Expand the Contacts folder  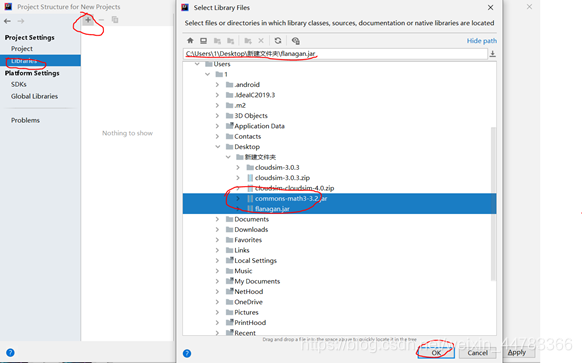click(x=218, y=137)
